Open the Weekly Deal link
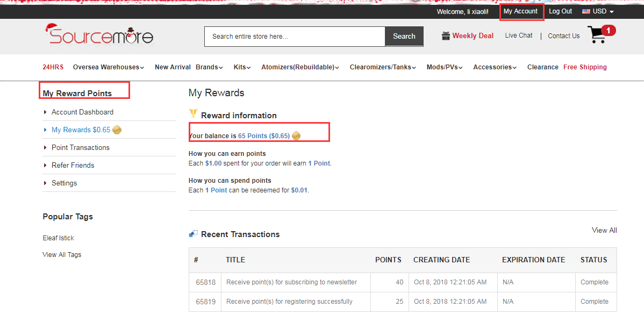 tap(473, 35)
